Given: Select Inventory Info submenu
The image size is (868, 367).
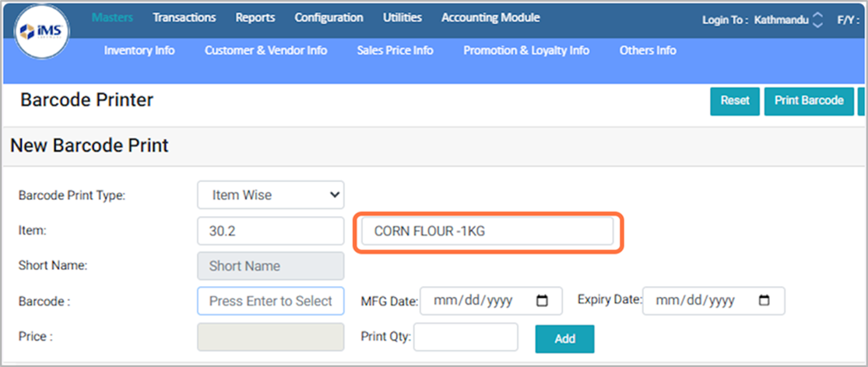Looking at the screenshot, I should (139, 51).
